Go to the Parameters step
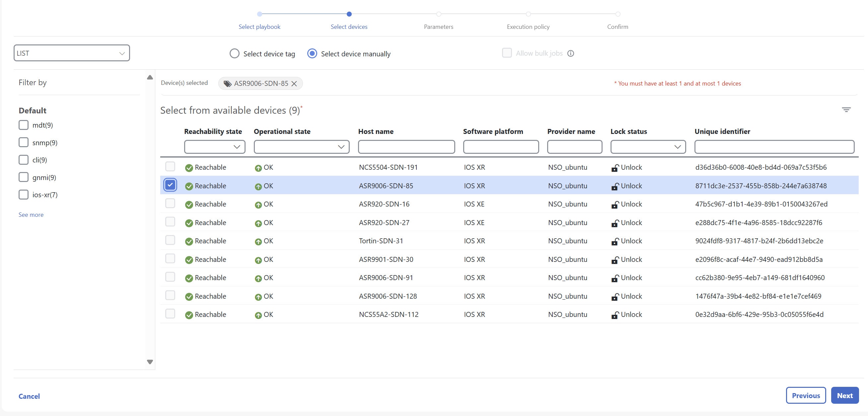This screenshot has height=416, width=868. 438,27
